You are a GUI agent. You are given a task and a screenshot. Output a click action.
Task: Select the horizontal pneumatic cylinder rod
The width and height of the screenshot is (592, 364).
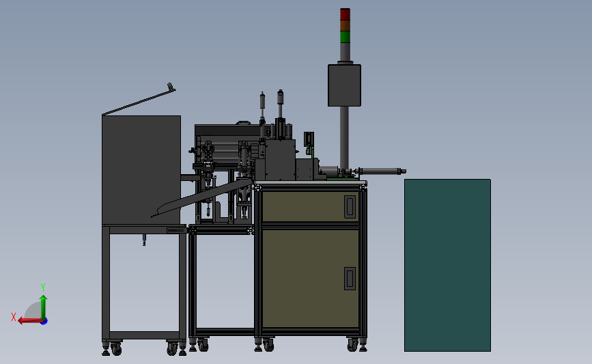tap(381, 171)
